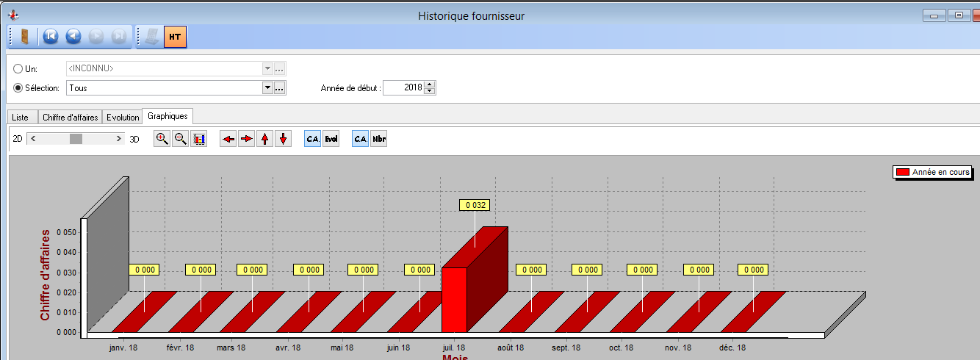Zoom out of the chart
This screenshot has height=360, width=980.
click(x=180, y=139)
